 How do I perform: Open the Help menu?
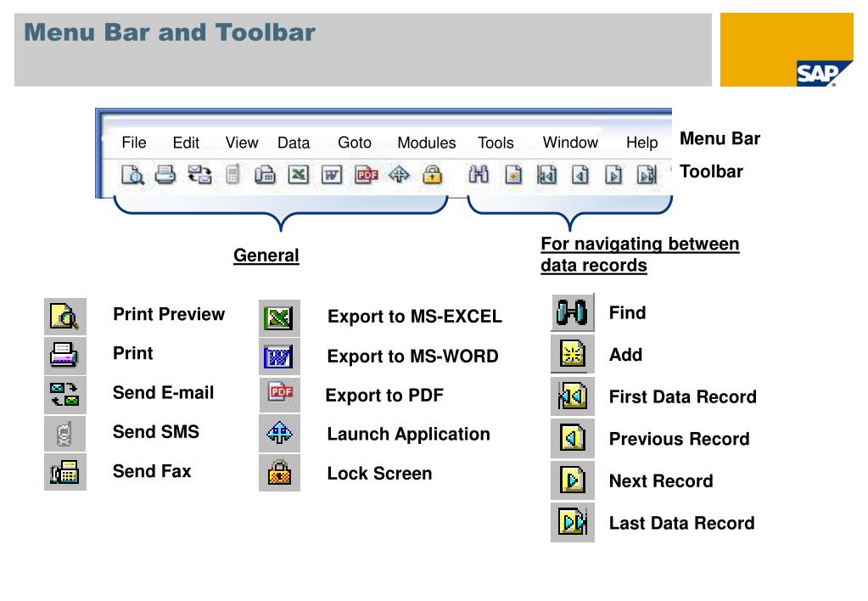[x=641, y=143]
